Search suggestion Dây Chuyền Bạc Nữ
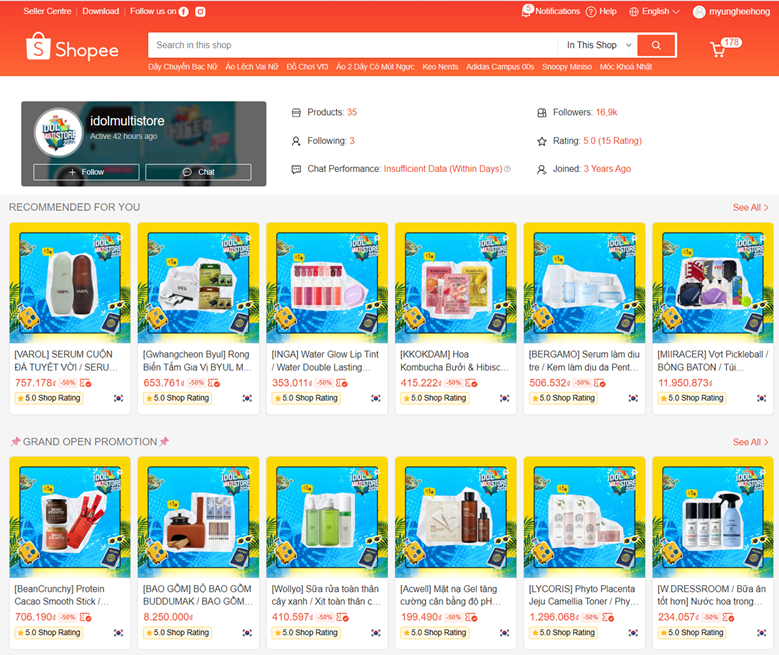 click(x=182, y=67)
